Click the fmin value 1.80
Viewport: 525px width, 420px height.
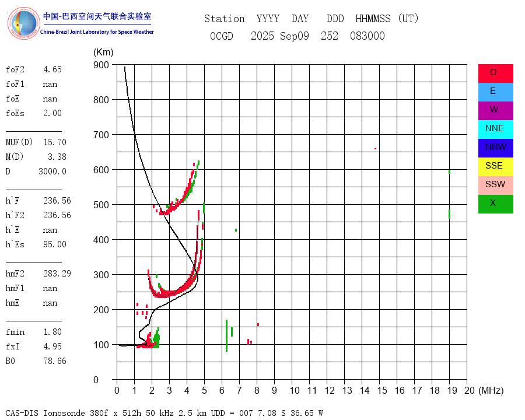point(52,332)
